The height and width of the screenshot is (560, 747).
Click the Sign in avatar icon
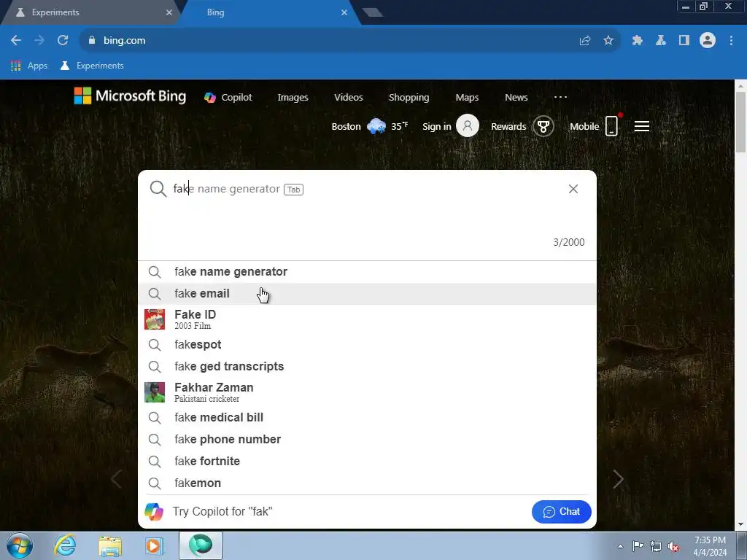point(468,125)
